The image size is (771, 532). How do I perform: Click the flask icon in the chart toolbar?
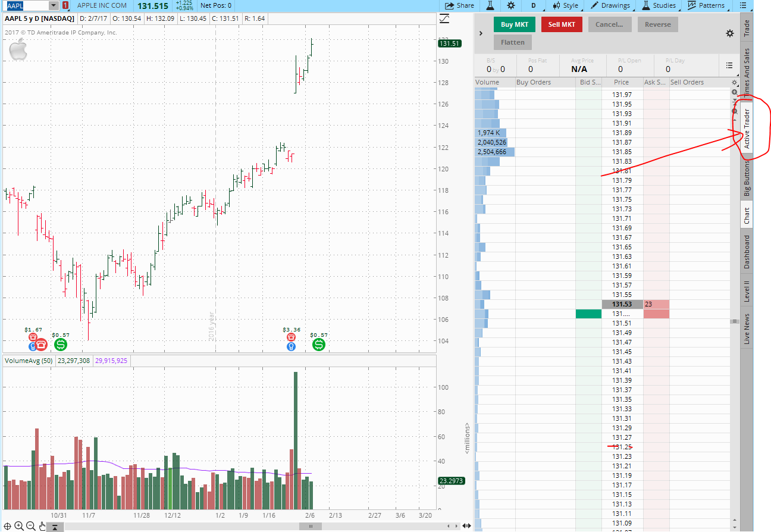(490, 5)
